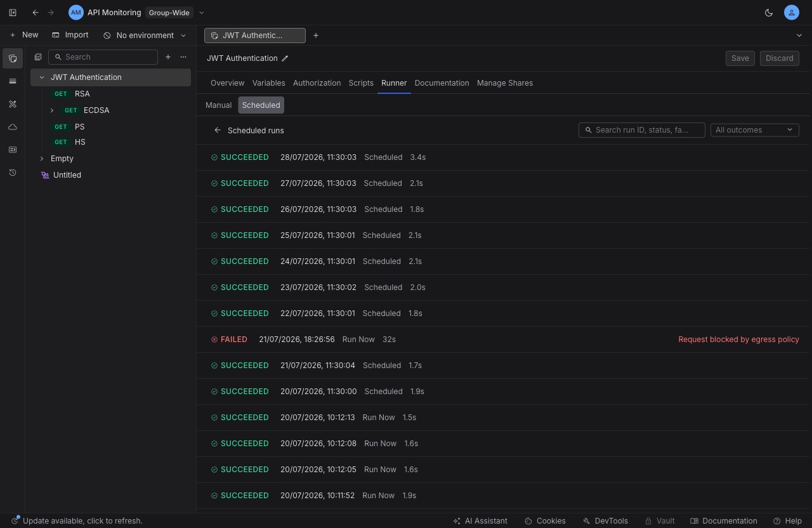Collapse the JWT Authentication collection
The image size is (812, 528).
click(x=42, y=77)
